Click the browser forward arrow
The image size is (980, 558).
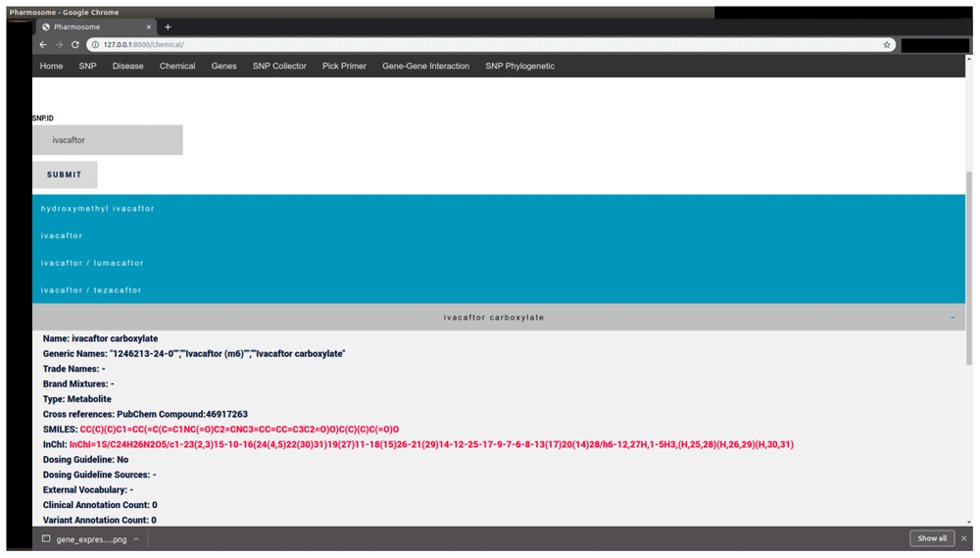[59, 45]
